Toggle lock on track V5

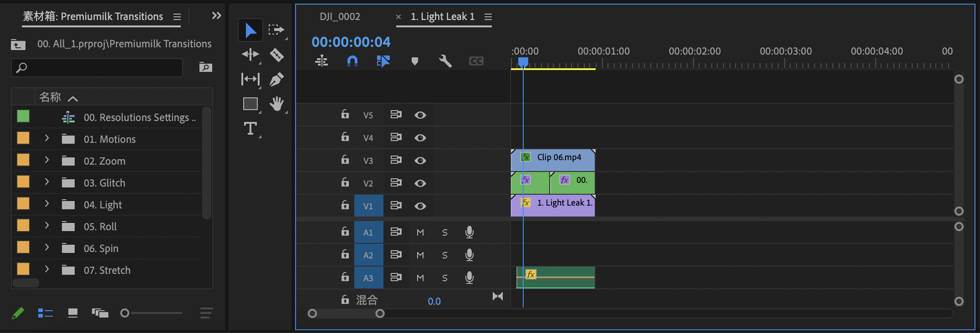(x=345, y=114)
